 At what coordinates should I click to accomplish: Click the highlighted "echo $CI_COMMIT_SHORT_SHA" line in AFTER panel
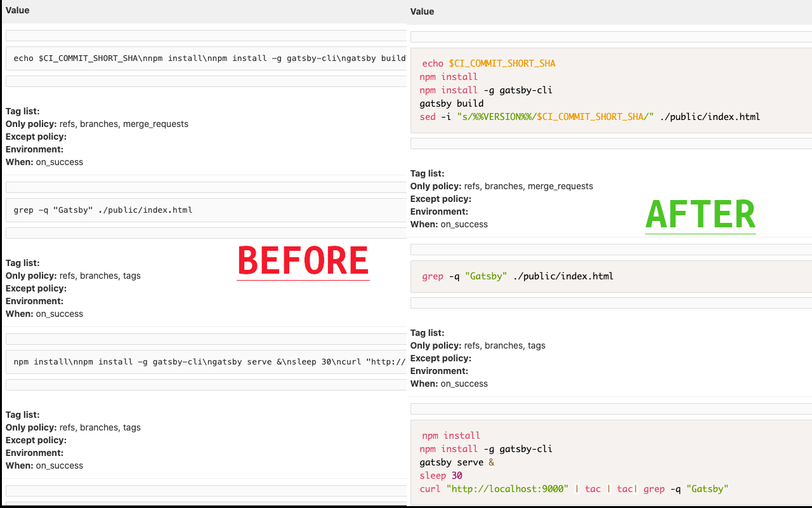click(488, 63)
